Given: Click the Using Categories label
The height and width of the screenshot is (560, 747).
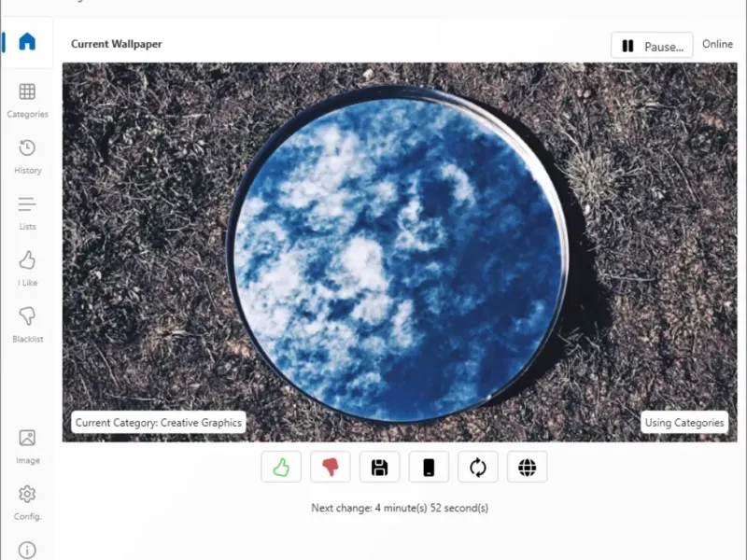Looking at the screenshot, I should 684,423.
